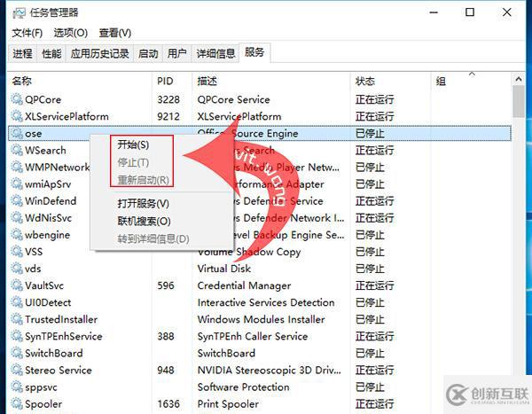The height and width of the screenshot is (414, 532).
Task: Click the gear icon beside sppsvc
Action: pos(17,387)
